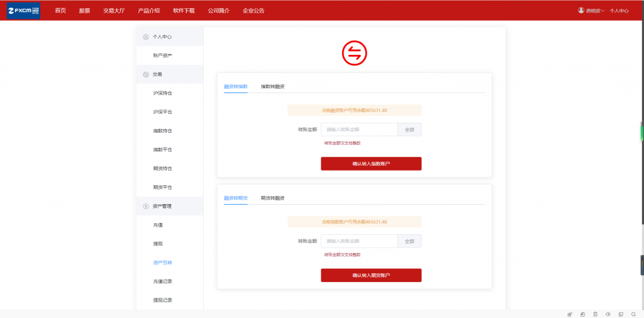Switch to the 融资转指数 tab
This screenshot has height=318, width=644.
[x=236, y=86]
